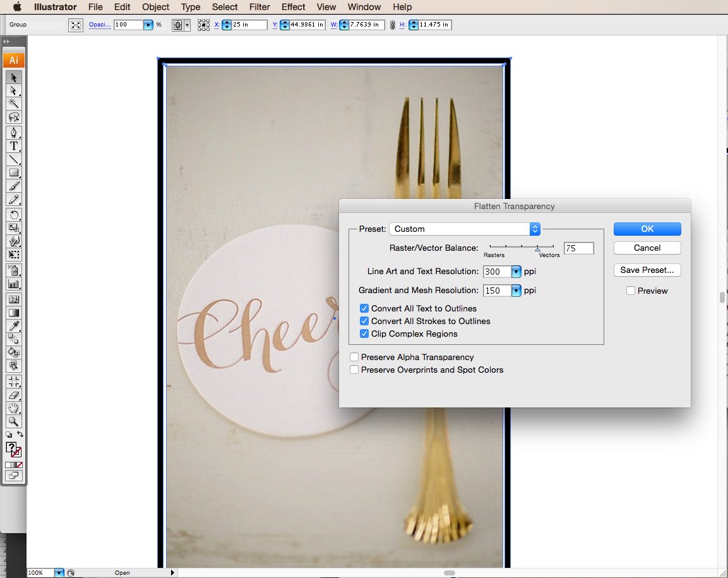
Task: Activate the Hand tool
Action: [14, 408]
